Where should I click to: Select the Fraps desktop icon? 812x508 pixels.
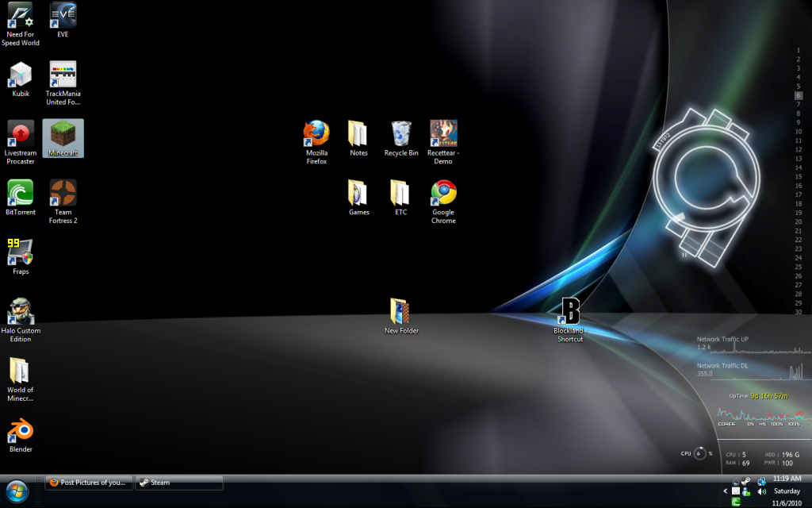20,257
